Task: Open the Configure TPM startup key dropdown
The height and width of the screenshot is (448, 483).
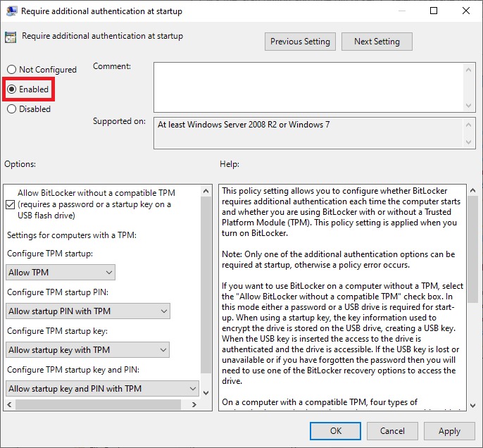Action: [88, 349]
